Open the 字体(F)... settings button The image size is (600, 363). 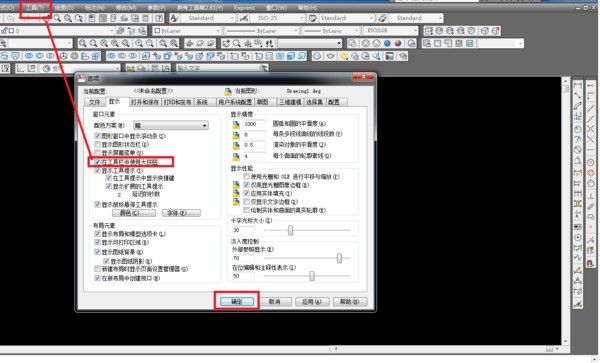(181, 213)
